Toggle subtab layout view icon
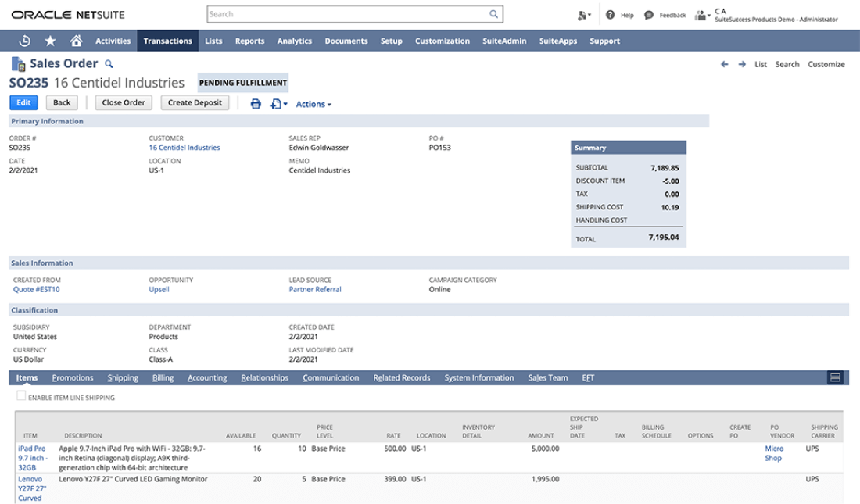Screen dimensions: 860x504 coord(835,377)
